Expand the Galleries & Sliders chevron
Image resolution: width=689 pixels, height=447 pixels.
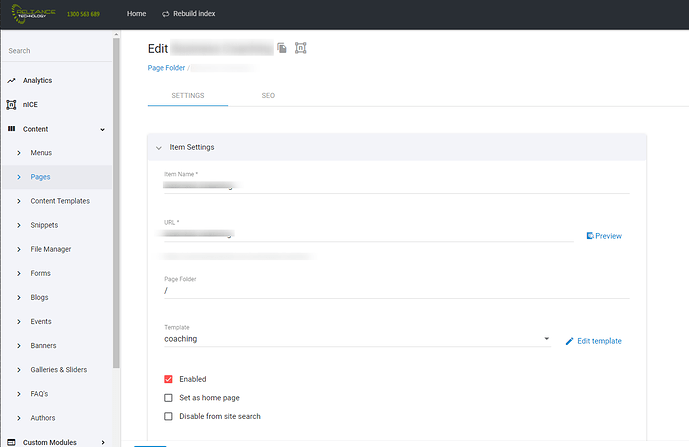pos(19,370)
